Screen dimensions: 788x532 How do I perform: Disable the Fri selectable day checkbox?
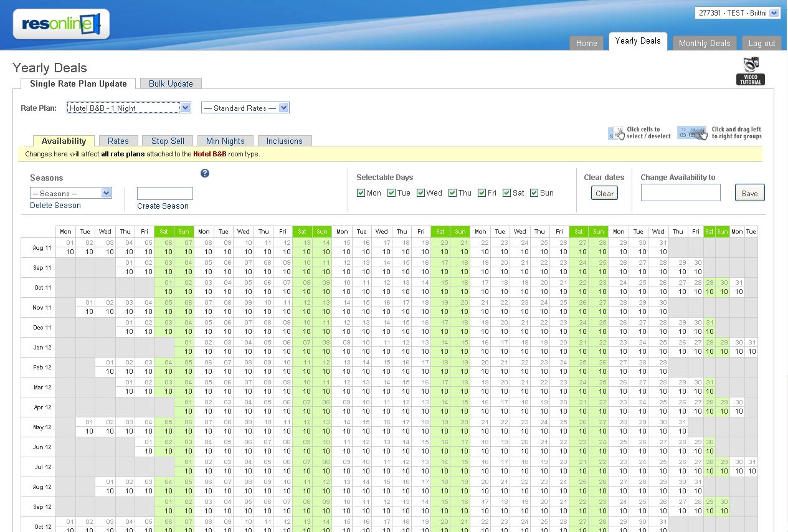tap(482, 193)
